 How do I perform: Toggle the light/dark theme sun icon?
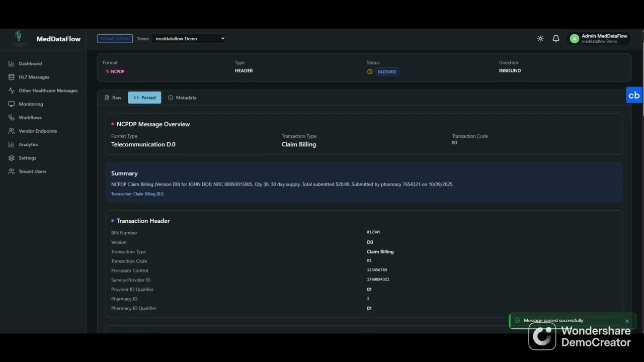540,39
